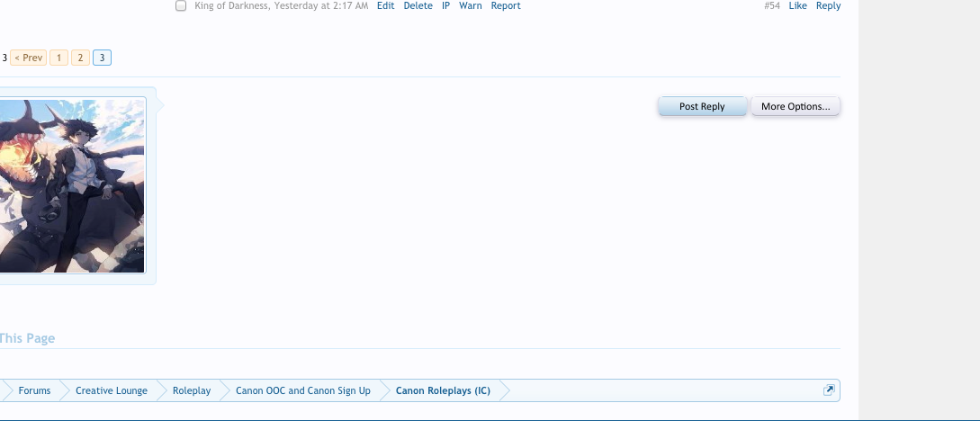Open Canon Roleplays (IC) breadcrumb
The height and width of the screenshot is (421, 980).
point(443,390)
